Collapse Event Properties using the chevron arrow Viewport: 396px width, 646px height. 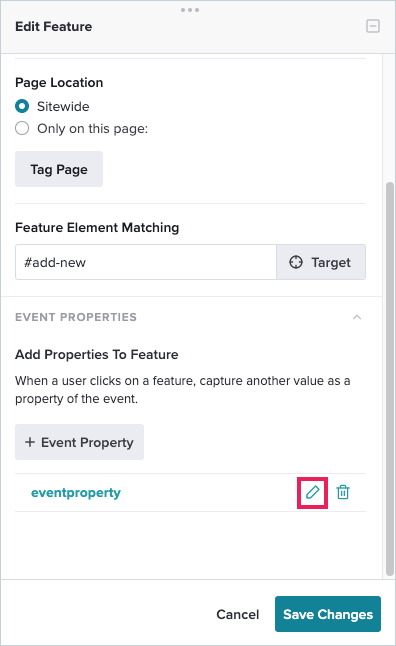click(357, 317)
